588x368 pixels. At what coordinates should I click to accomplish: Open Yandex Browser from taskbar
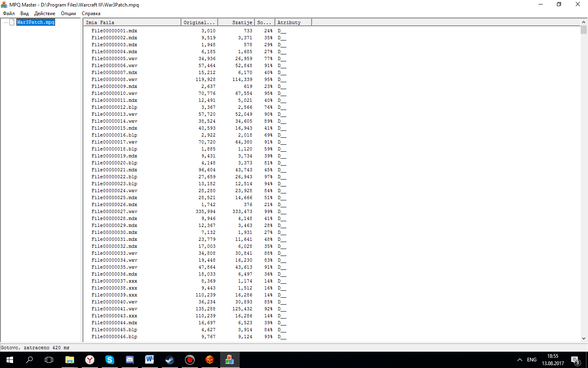pos(90,360)
